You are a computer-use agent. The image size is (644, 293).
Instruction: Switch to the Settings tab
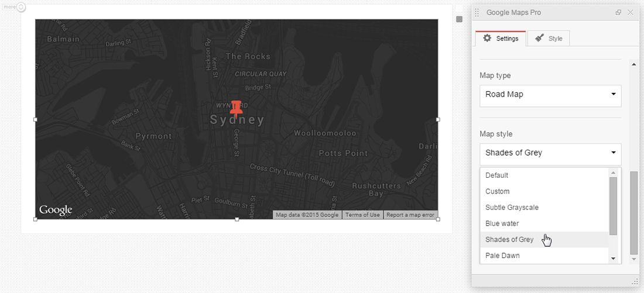pos(501,39)
